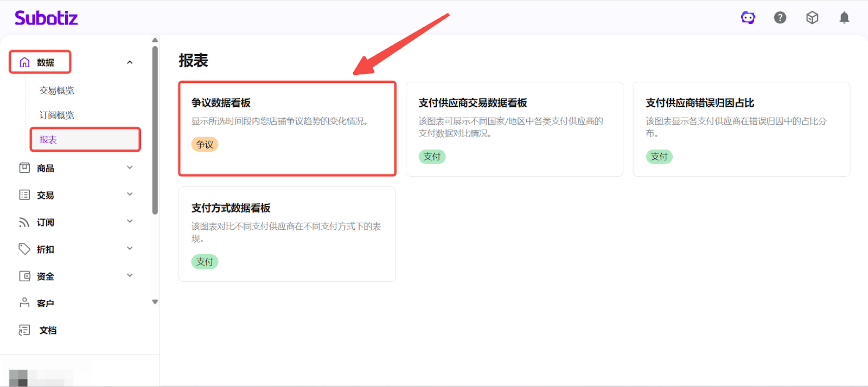Open the chatbot assistant icon
The width and height of the screenshot is (868, 387).
pyautogui.click(x=748, y=18)
